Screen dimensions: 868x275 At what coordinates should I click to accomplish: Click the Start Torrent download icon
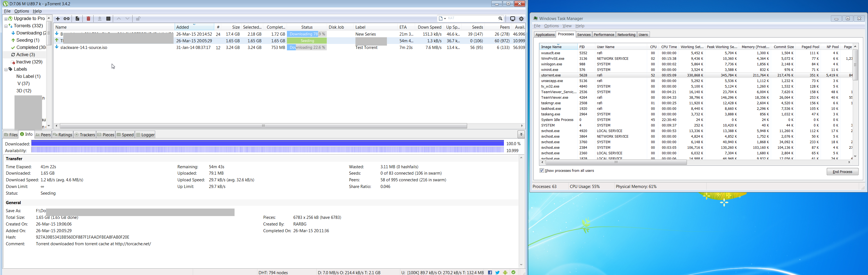[x=100, y=19]
